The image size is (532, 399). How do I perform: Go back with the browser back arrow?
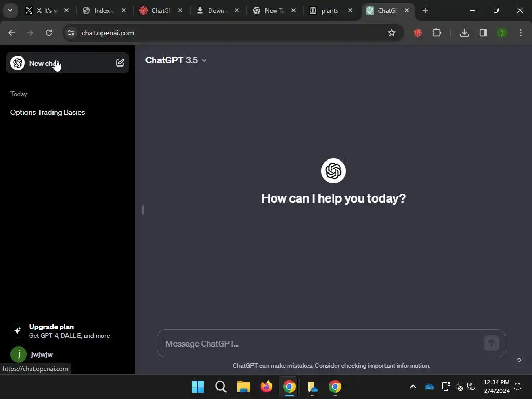(11, 33)
